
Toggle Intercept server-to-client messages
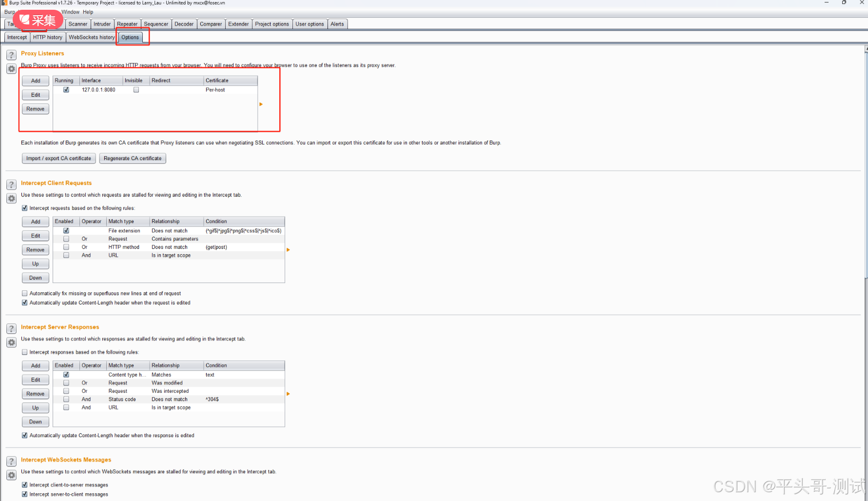[24, 494]
